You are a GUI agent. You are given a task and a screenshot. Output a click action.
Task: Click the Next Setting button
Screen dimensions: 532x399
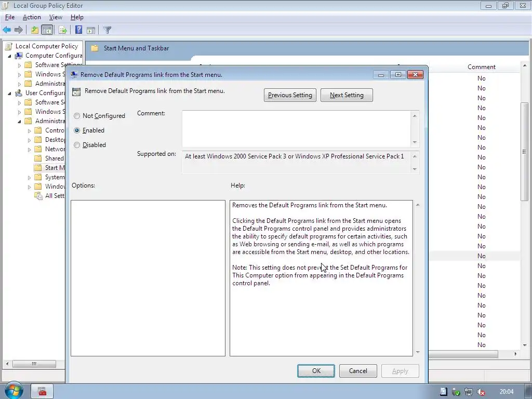(x=347, y=95)
